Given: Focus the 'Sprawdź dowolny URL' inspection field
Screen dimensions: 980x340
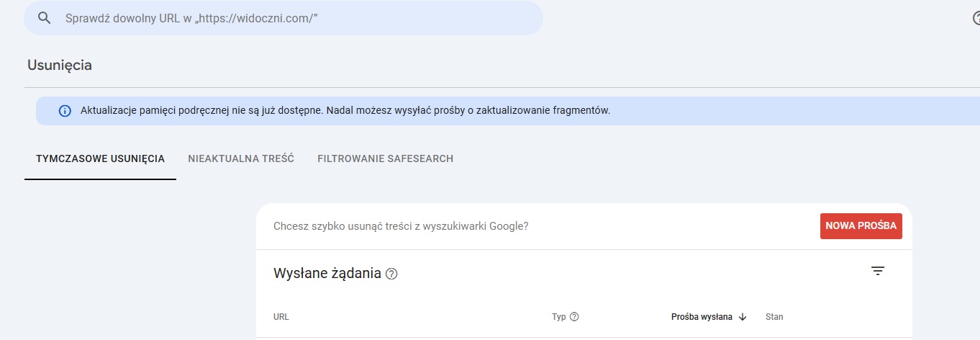Looking at the screenshot, I should click(283, 18).
